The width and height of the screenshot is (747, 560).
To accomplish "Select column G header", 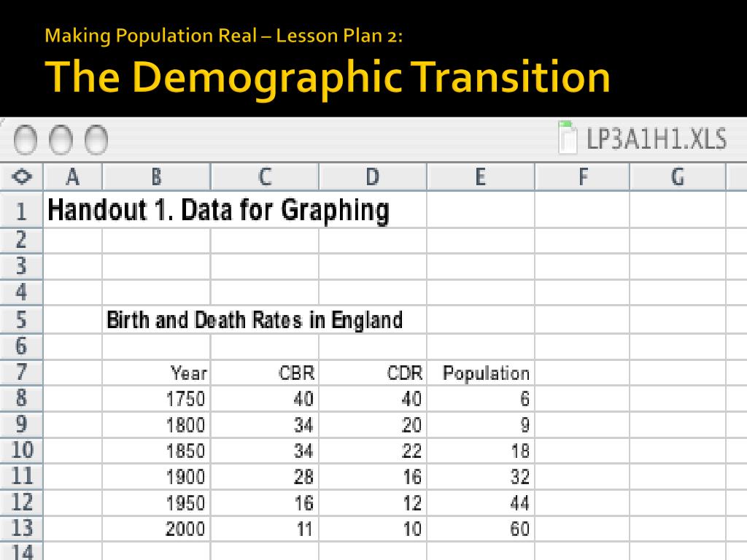I will coord(678,176).
